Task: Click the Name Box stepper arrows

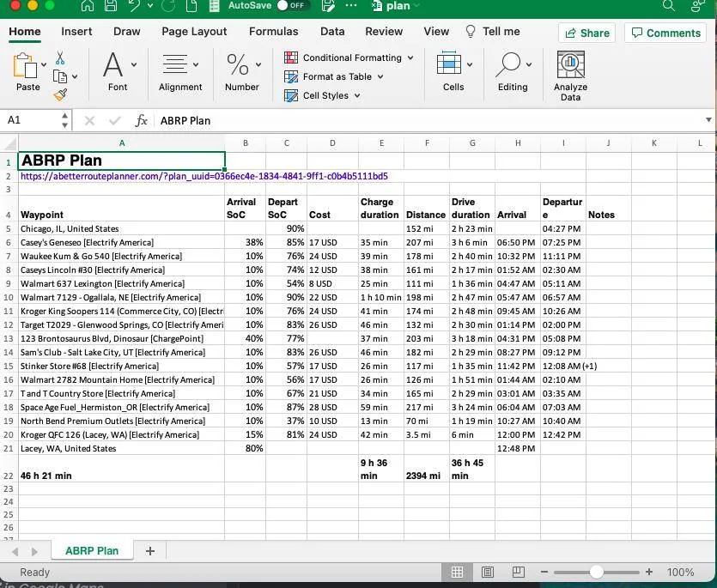Action: [65, 120]
